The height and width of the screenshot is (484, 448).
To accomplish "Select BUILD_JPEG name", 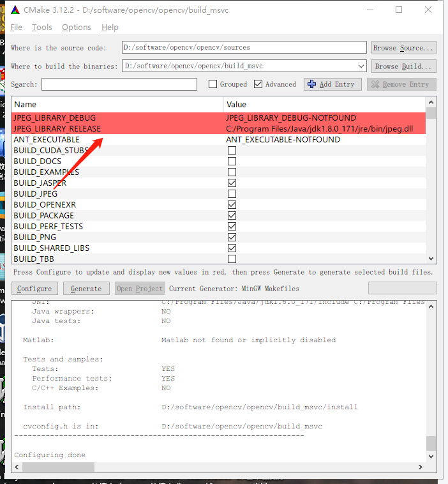I will (x=36, y=194).
